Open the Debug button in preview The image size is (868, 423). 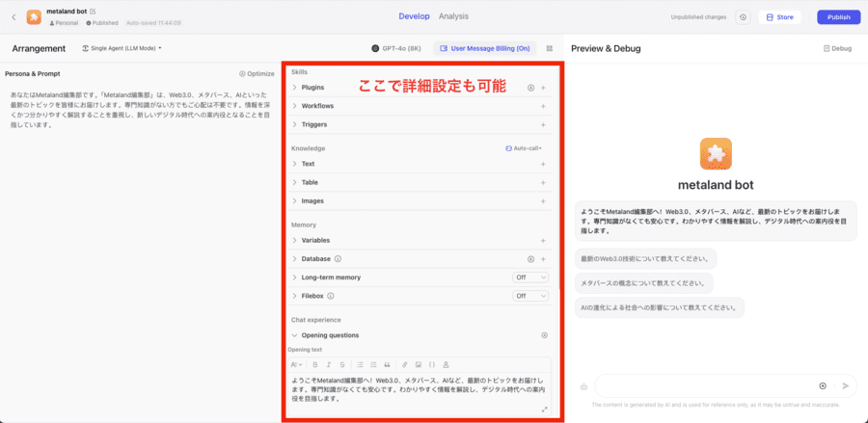(x=837, y=48)
